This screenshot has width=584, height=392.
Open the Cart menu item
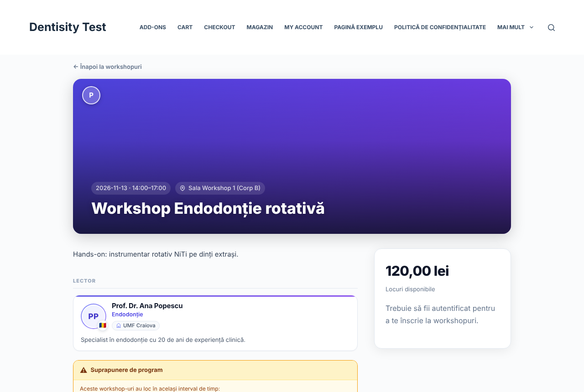click(x=185, y=27)
